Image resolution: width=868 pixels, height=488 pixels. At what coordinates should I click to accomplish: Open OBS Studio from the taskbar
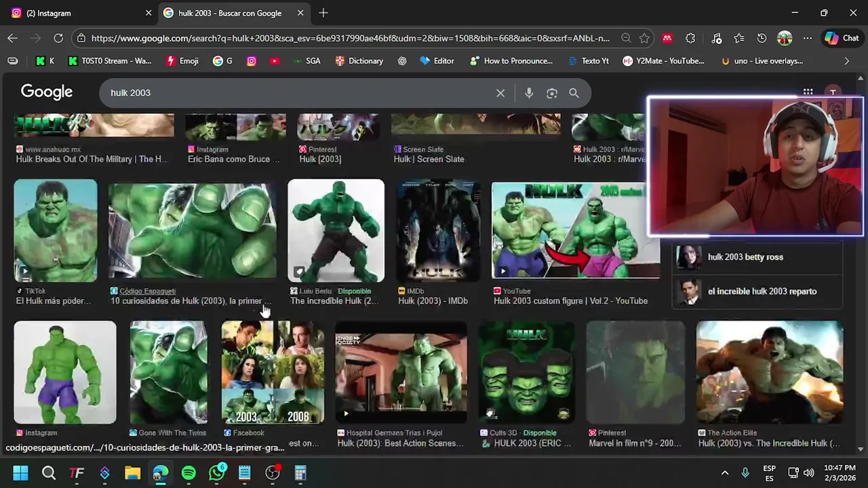(x=273, y=472)
